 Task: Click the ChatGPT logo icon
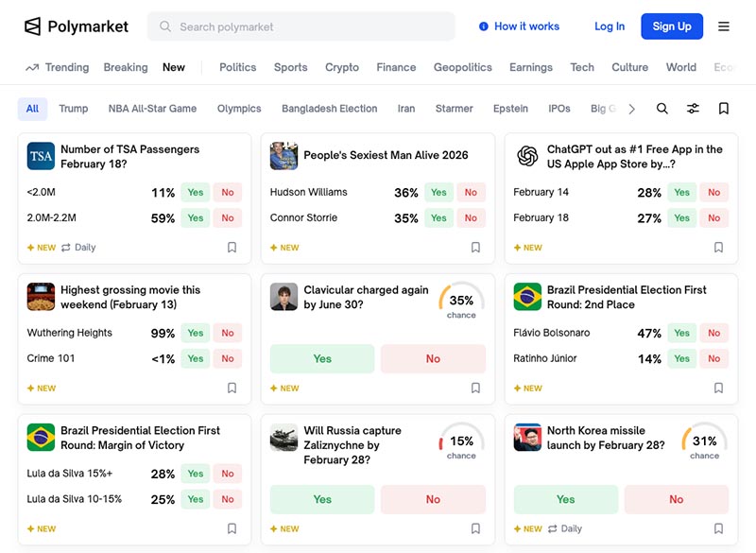[527, 156]
